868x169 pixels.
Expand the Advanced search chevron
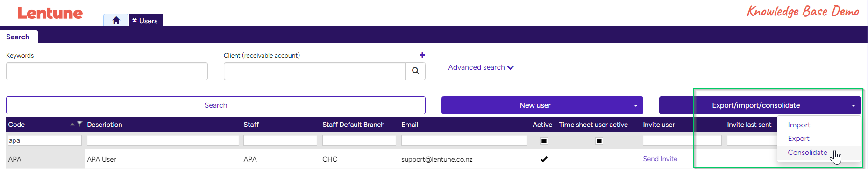pos(511,68)
